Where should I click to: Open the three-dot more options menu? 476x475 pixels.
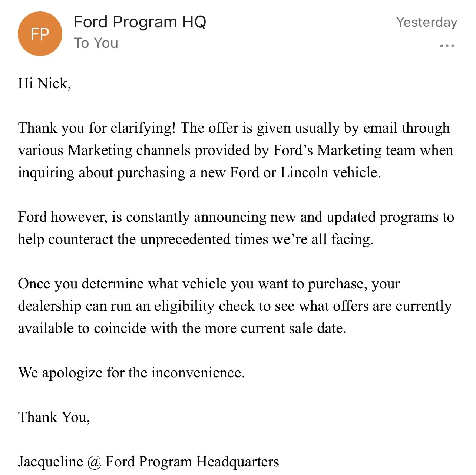[x=447, y=46]
